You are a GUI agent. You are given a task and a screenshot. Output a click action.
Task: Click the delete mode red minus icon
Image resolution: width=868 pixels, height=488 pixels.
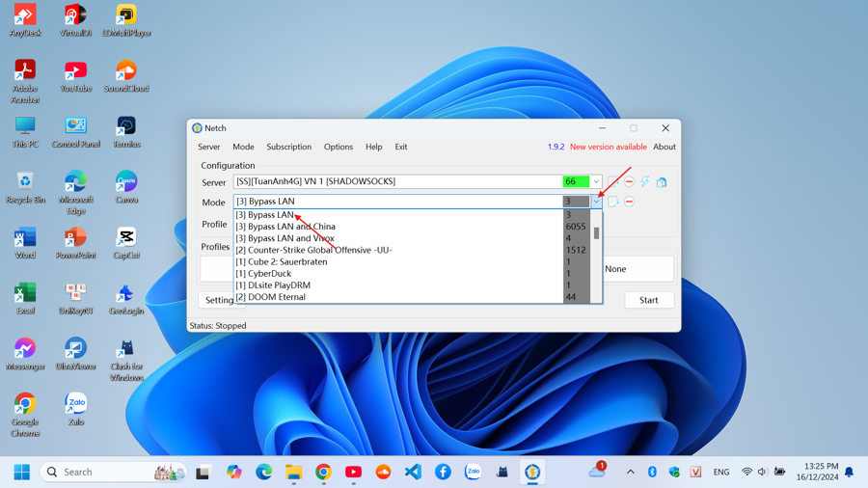click(629, 202)
